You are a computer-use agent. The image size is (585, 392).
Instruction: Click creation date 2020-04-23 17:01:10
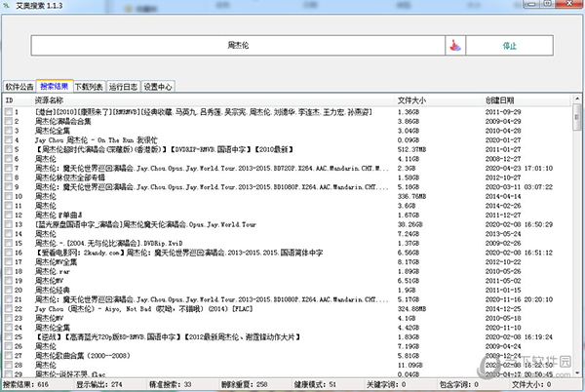pos(519,169)
